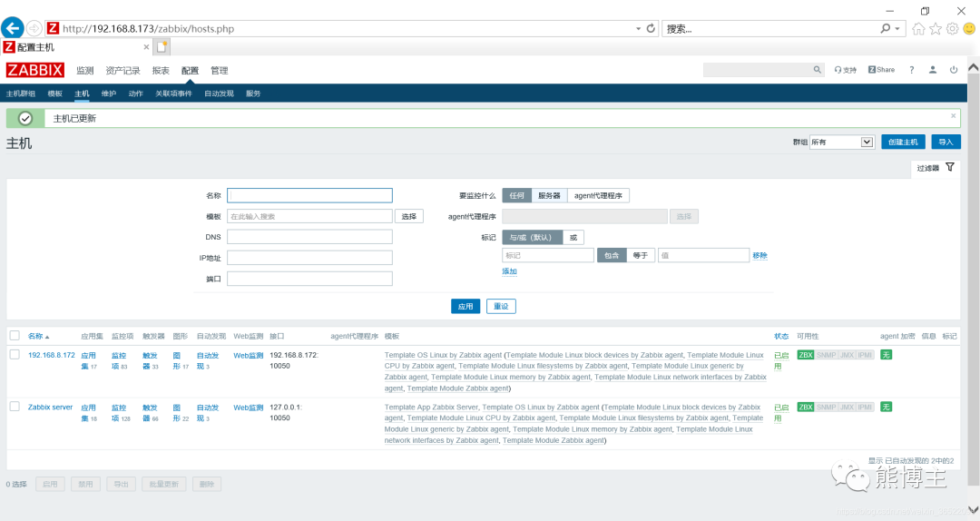Open the browser address bar dropdown arrow
This screenshot has width=980, height=521.
(638, 29)
